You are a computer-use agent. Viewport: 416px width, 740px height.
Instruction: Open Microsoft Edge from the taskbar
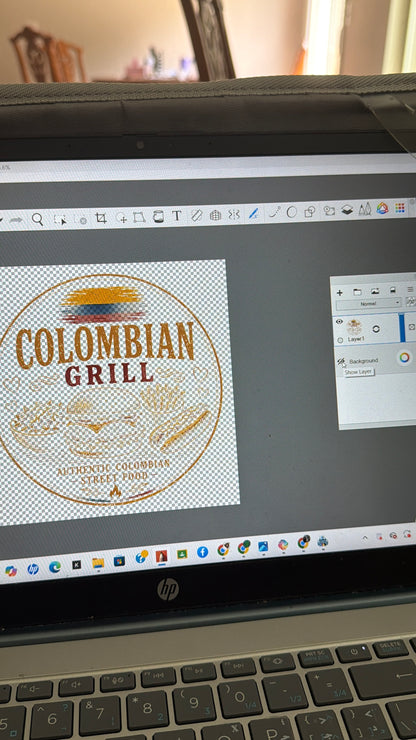tap(55, 567)
